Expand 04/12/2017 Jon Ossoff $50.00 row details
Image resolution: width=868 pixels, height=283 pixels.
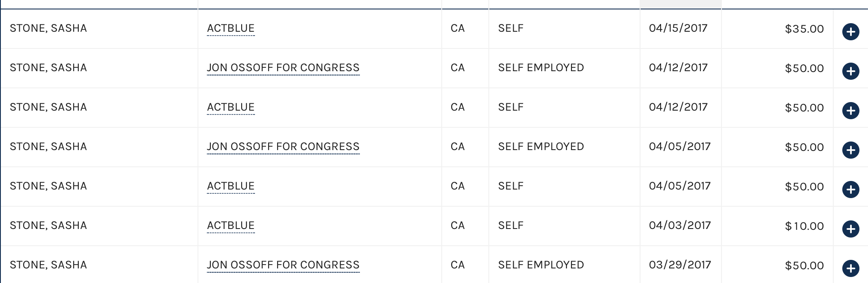click(850, 71)
